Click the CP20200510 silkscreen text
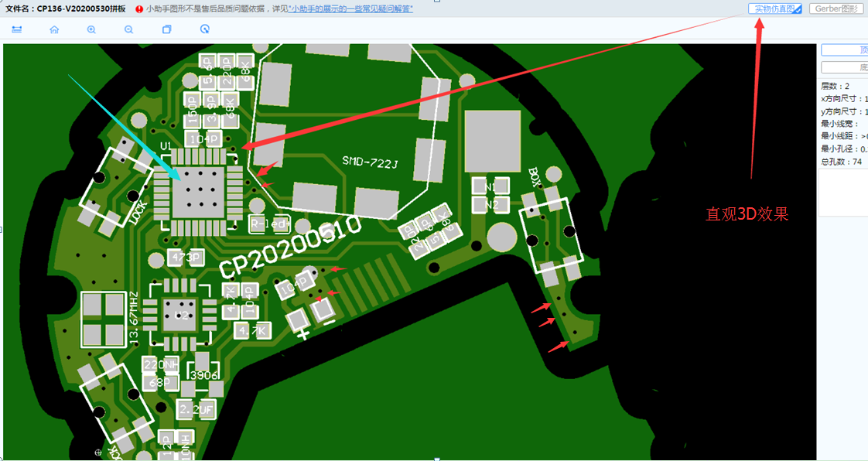The width and height of the screenshot is (868, 461). [289, 246]
